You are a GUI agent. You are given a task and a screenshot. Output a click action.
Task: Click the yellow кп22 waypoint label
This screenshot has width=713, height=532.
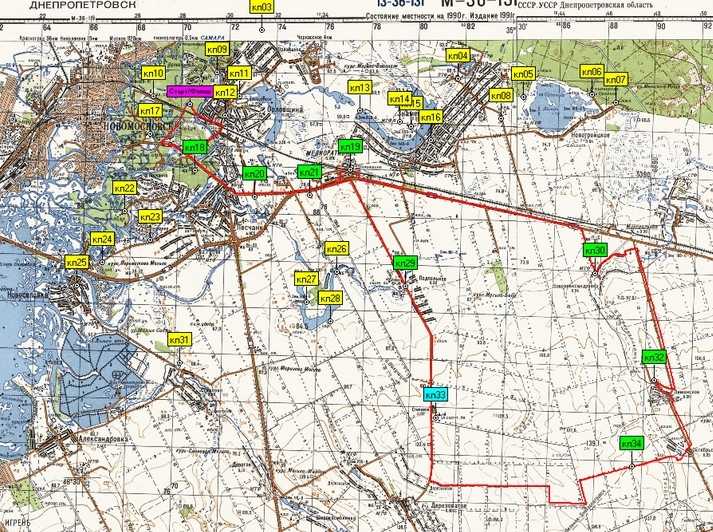coord(124,187)
